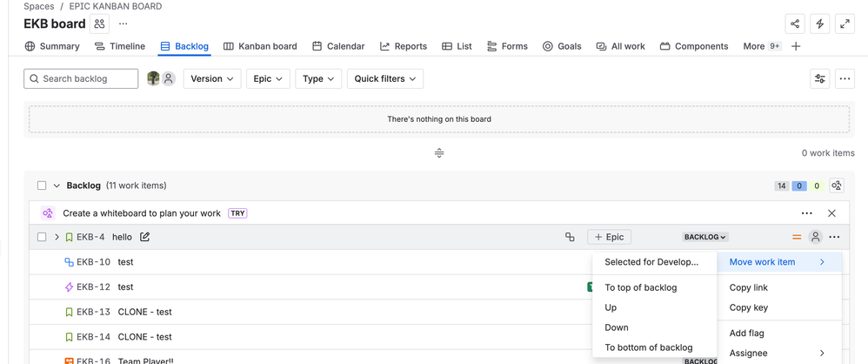Open the Forms tab
Viewport: 868px width, 364px height.
(x=507, y=46)
